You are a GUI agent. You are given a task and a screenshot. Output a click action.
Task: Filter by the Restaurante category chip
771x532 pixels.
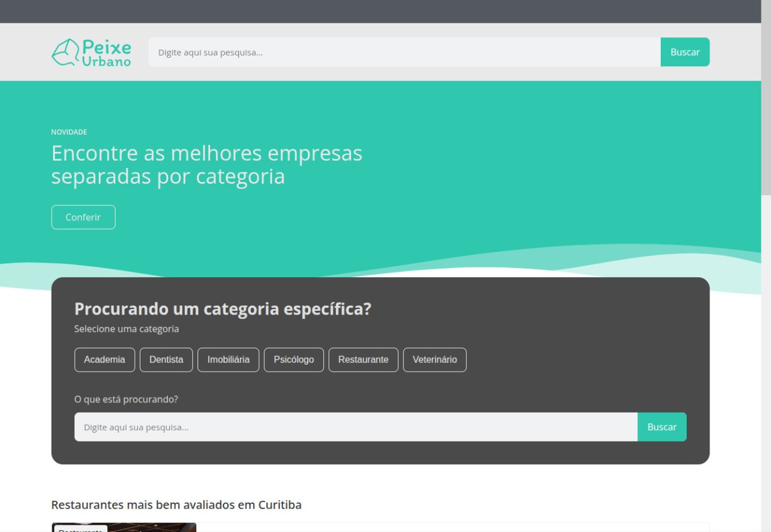(363, 360)
